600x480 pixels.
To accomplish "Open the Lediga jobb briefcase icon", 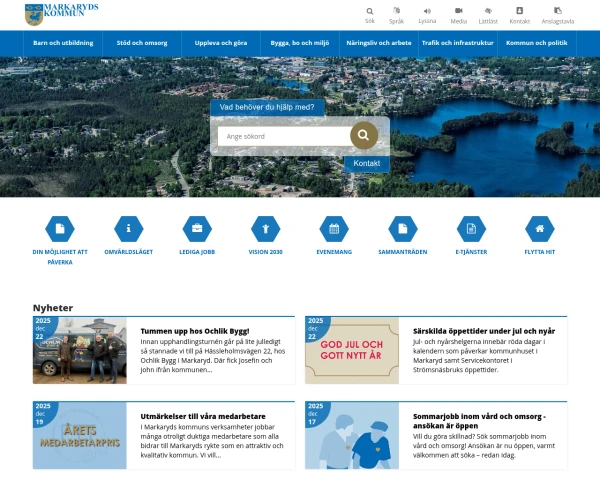I will (x=197, y=229).
